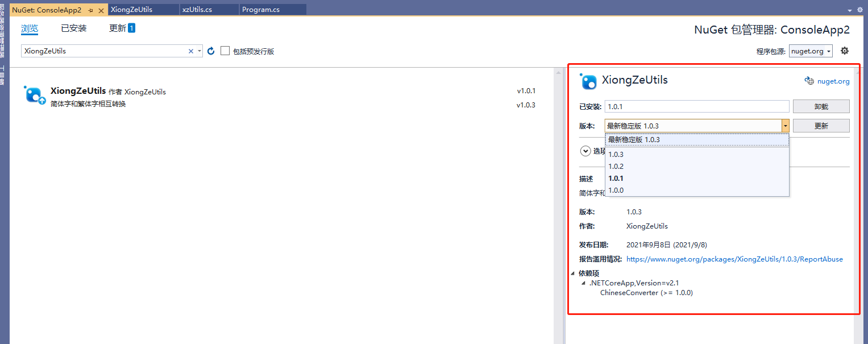
Task: Click the XiongZeUtils title in details pane
Action: coord(635,80)
